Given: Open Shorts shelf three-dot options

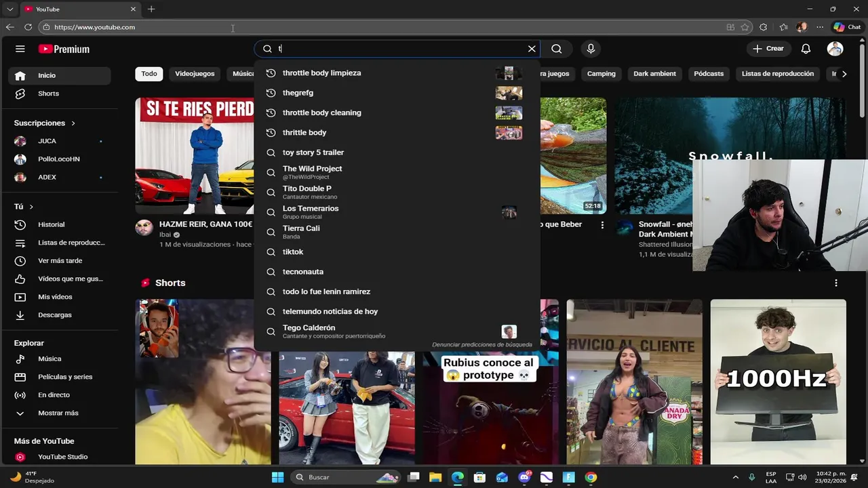Looking at the screenshot, I should pos(835,283).
